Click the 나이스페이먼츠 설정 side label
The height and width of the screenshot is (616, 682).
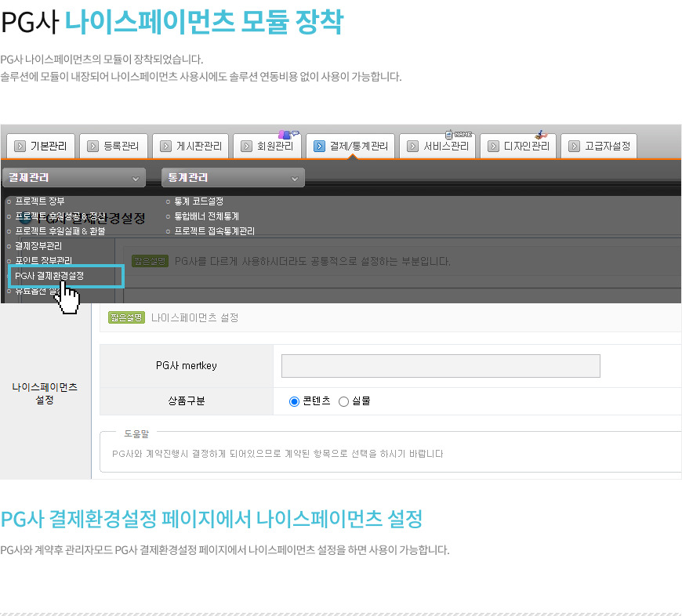coord(45,393)
